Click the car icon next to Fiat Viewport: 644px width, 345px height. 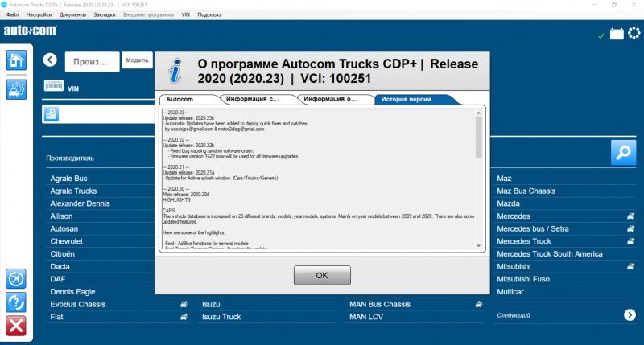pos(184,317)
